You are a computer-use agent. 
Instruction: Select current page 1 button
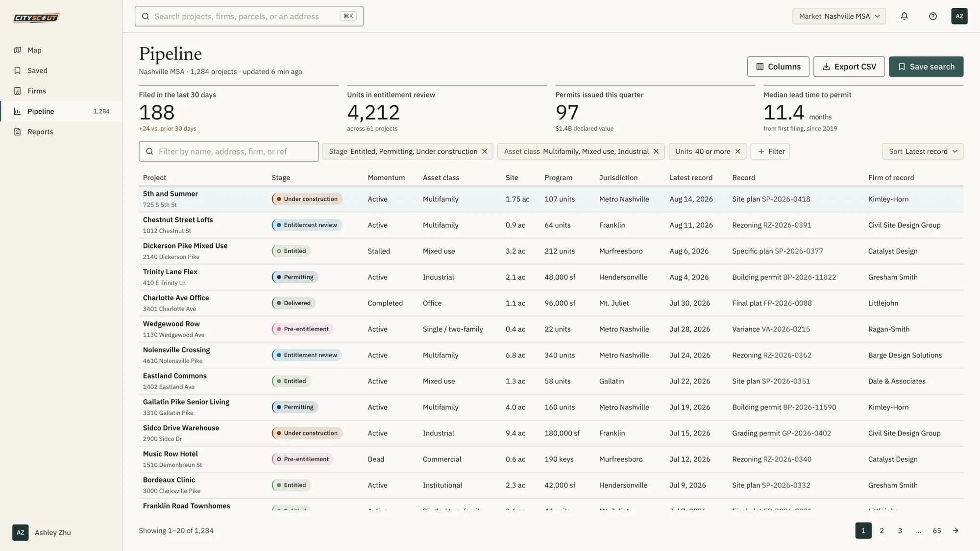863,530
